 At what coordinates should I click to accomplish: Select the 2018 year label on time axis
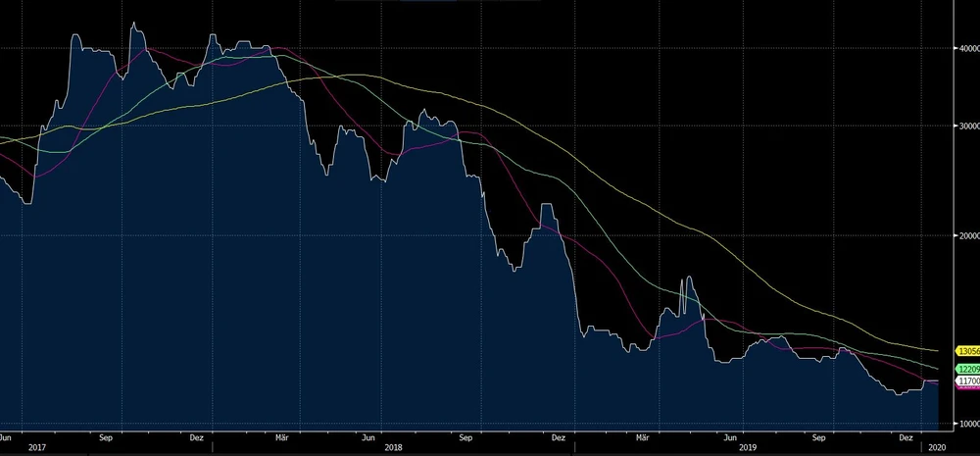click(394, 447)
